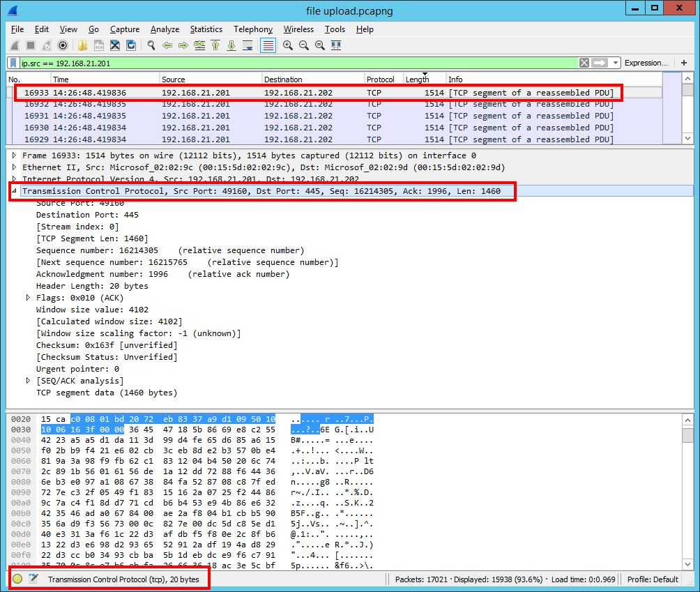Viewport: 700px width, 592px height.
Task: Add a filter button with plus icon
Action: (684, 63)
